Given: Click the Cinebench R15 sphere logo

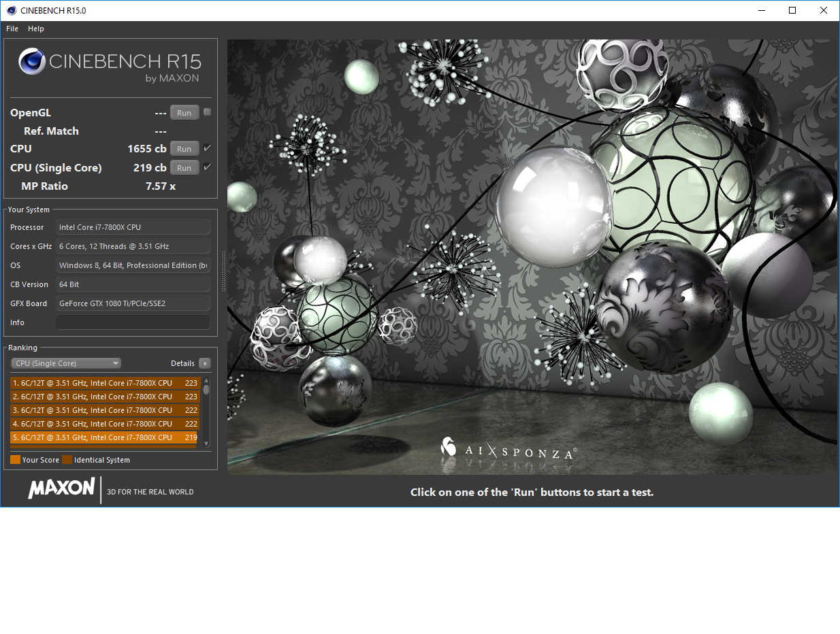Looking at the screenshot, I should [32, 61].
